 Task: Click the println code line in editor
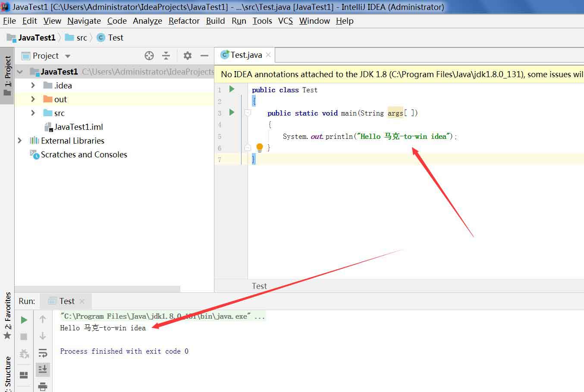(x=370, y=136)
